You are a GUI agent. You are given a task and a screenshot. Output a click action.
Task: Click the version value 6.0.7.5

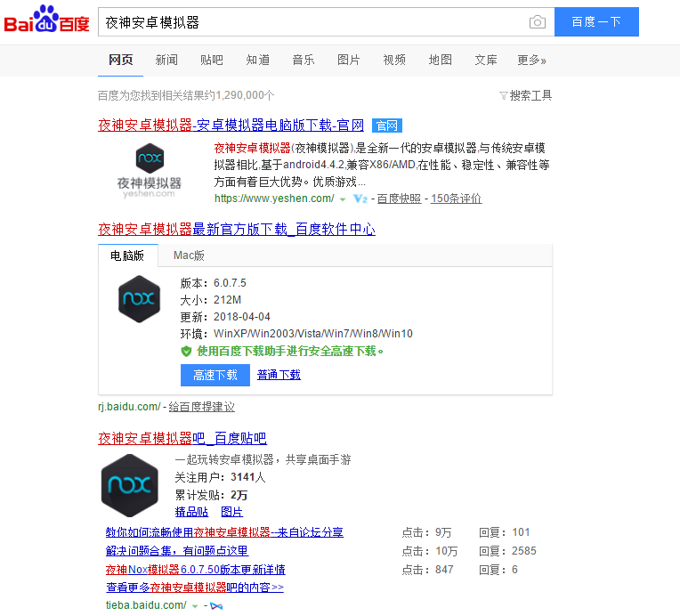[x=230, y=283]
